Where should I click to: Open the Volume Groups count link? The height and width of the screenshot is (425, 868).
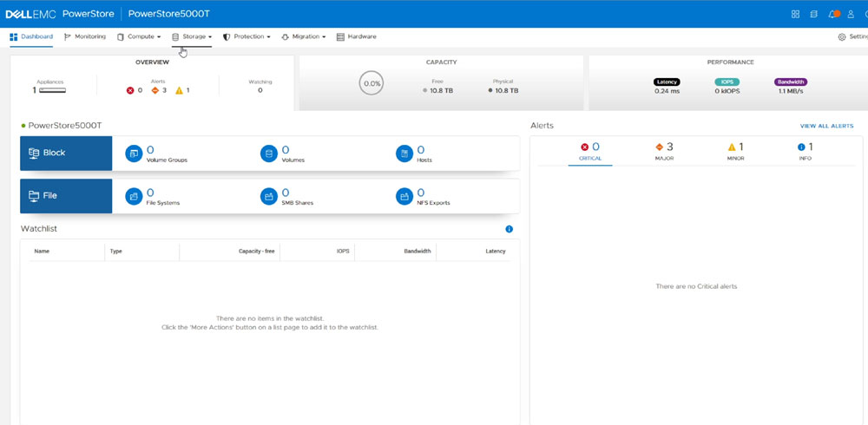[x=150, y=150]
